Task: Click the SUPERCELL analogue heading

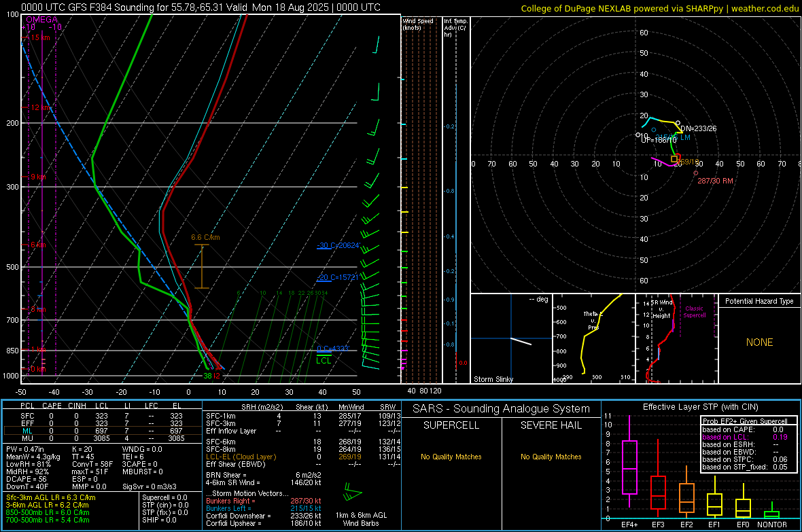Action: click(451, 425)
